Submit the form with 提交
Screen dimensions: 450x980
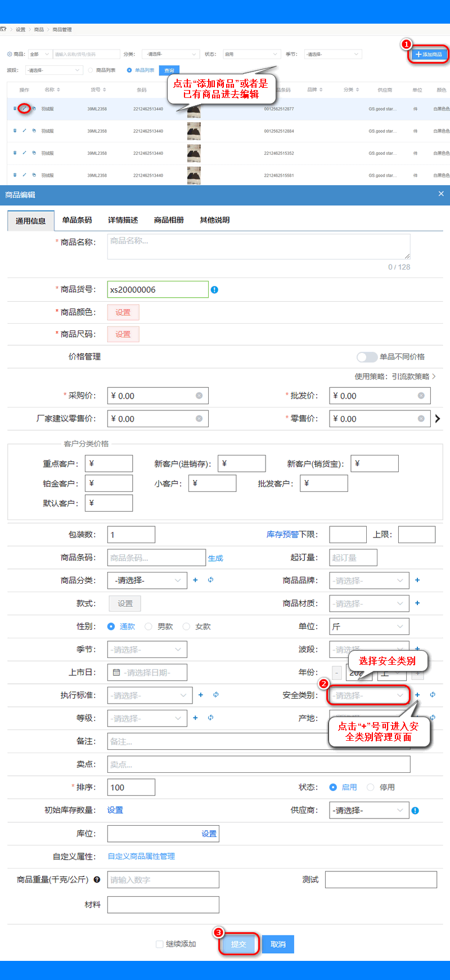[238, 944]
